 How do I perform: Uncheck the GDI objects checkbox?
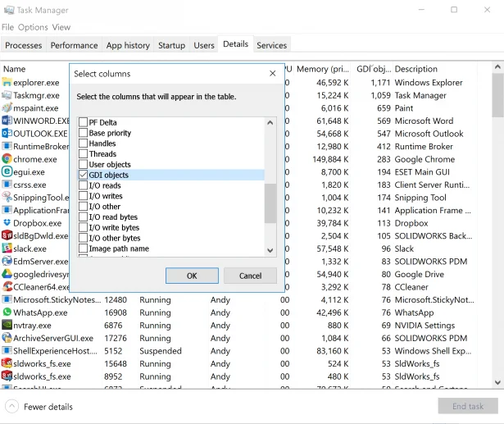[83, 176]
